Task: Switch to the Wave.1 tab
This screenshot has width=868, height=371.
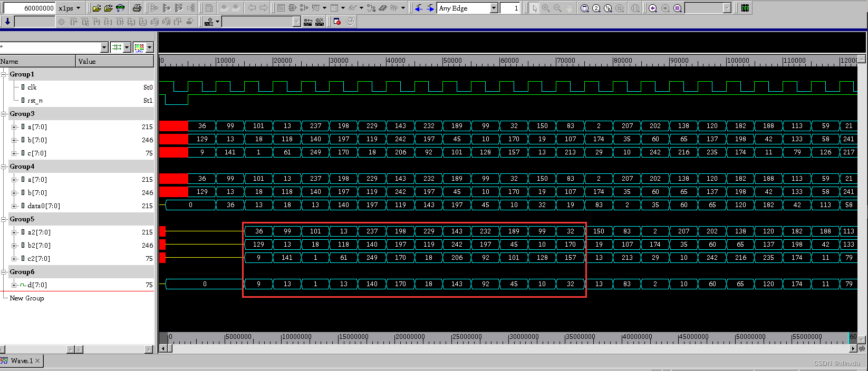Action: [x=21, y=360]
